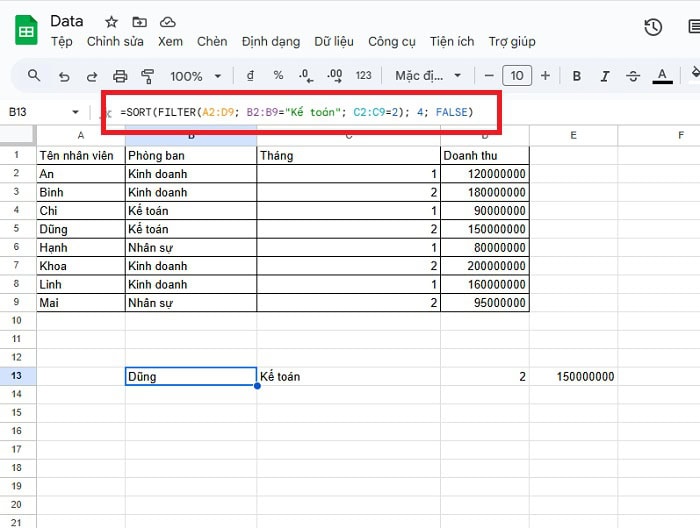This screenshot has width=700, height=528.
Task: Open the Chèn menu
Action: coord(212,41)
